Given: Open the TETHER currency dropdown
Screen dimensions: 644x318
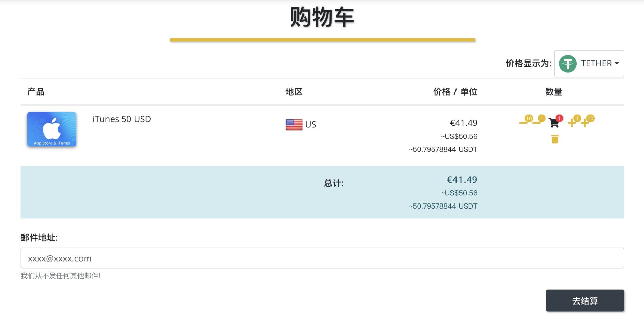Looking at the screenshot, I should point(589,63).
